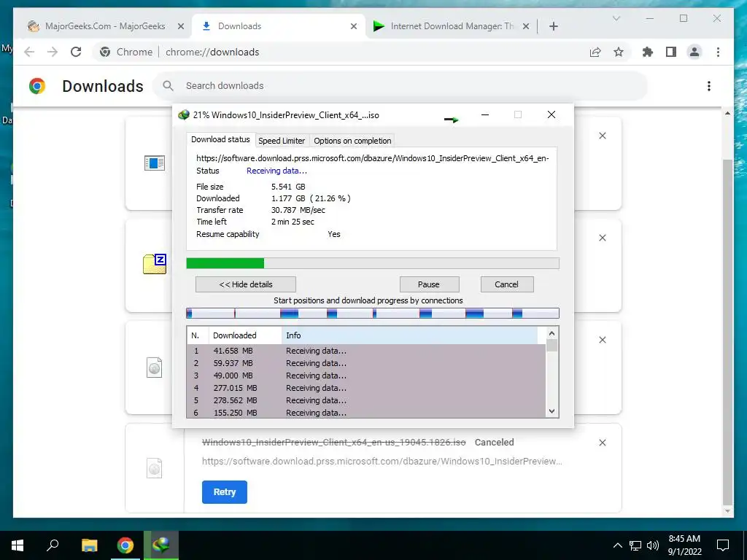
Task: Click the Search downloads field
Action: pos(400,86)
